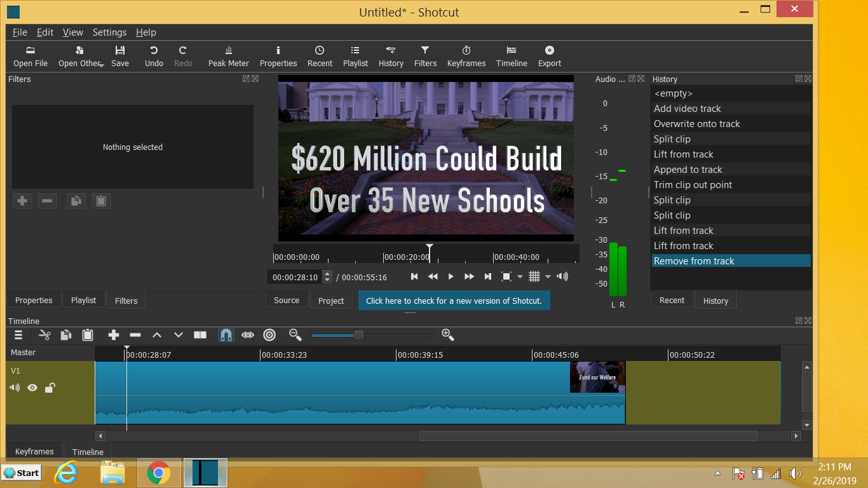The height and width of the screenshot is (488, 868).
Task: Lock the V1 track
Action: [x=50, y=388]
